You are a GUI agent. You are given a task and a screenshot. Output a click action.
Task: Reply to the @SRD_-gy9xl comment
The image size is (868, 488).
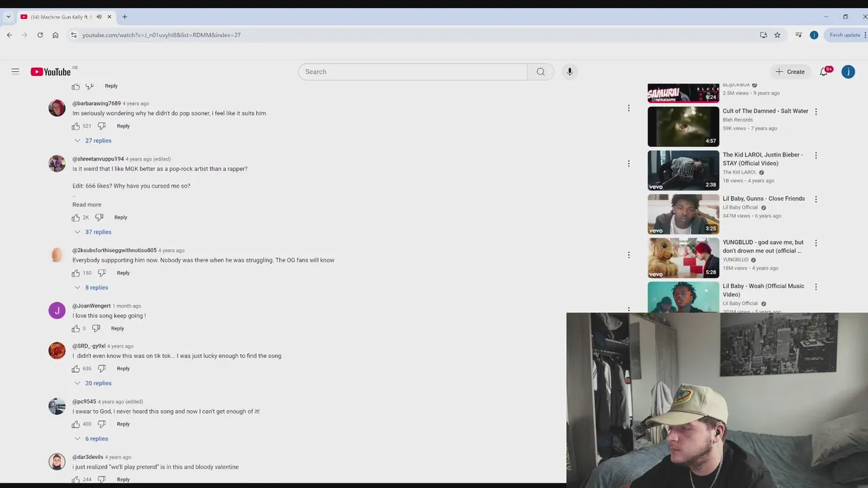pyautogui.click(x=123, y=369)
